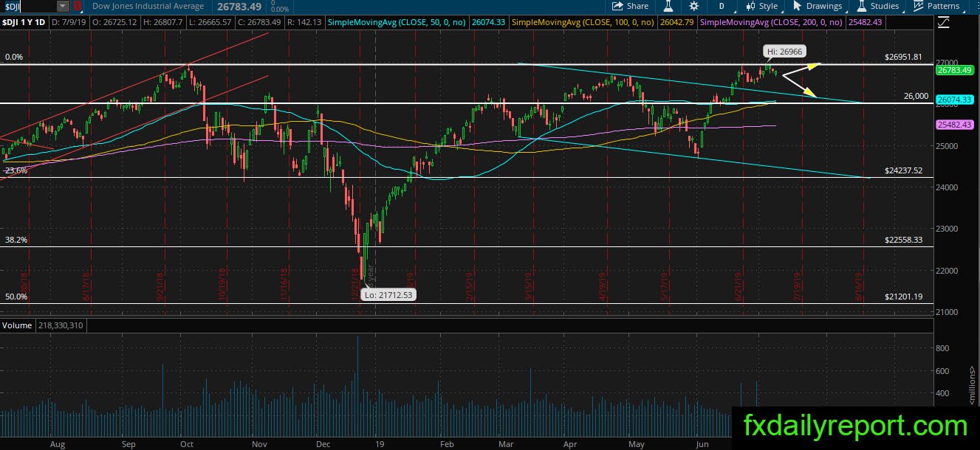Click the May label on time axis

click(x=635, y=444)
